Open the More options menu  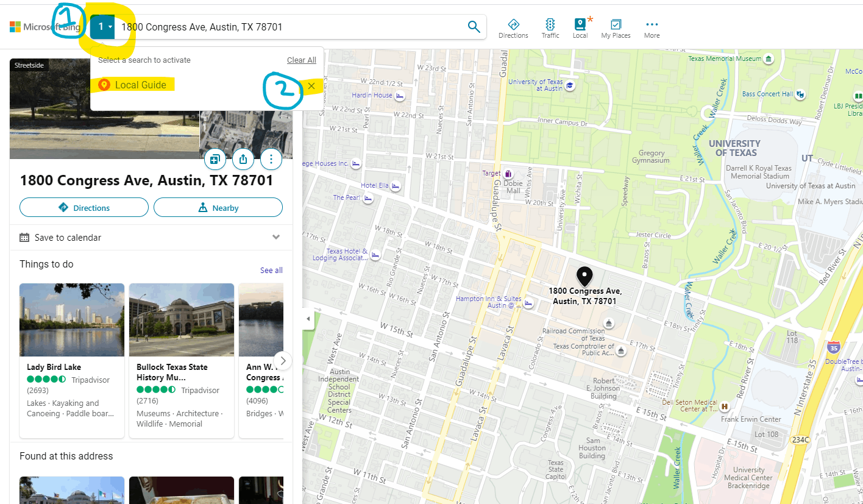tap(652, 28)
